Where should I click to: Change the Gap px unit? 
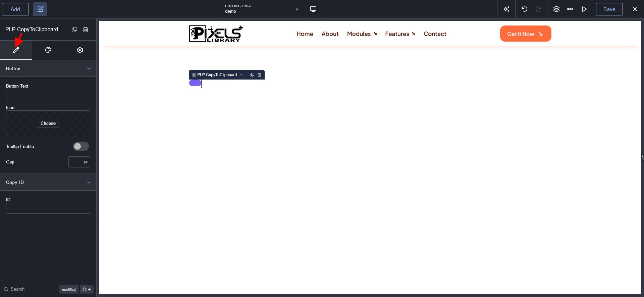pos(86,162)
